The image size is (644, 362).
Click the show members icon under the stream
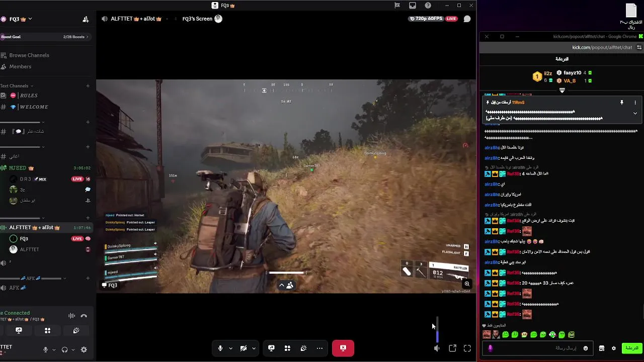coord(290,285)
